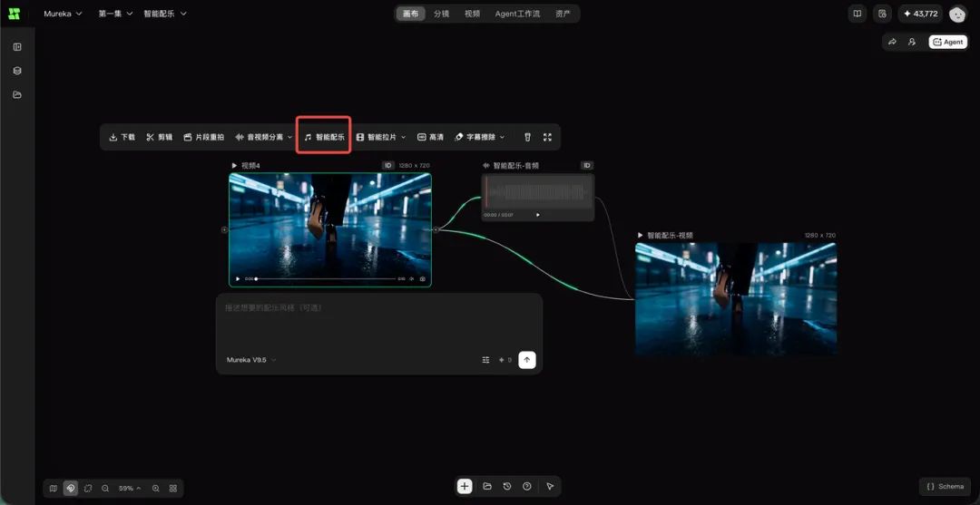
Task: Click the green app logo
Action: coord(14,13)
